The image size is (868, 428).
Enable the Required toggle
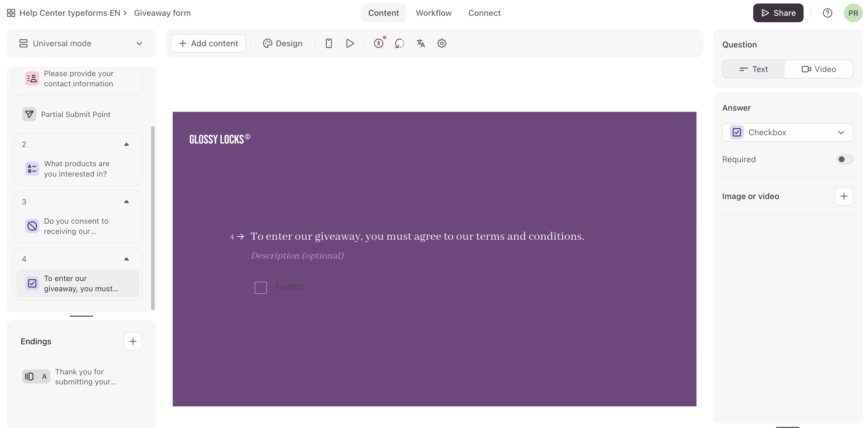[x=844, y=159]
